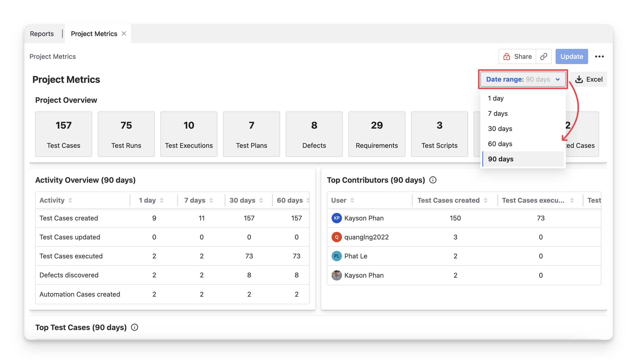Switch to the Reports tab
Screen dimensions: 637x364
[42, 34]
